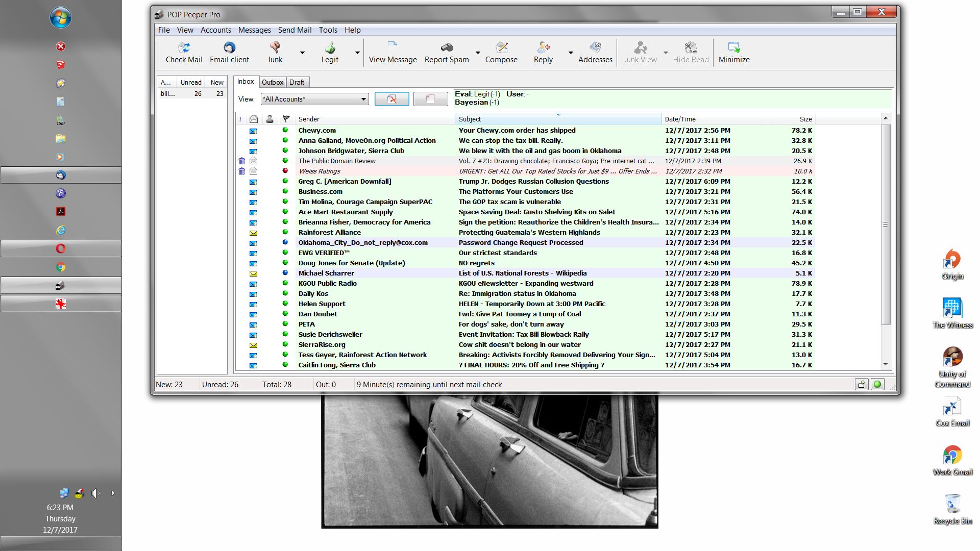Click the trash icon on Public Domain Review row
This screenshot has height=551, width=980.
pyautogui.click(x=241, y=161)
